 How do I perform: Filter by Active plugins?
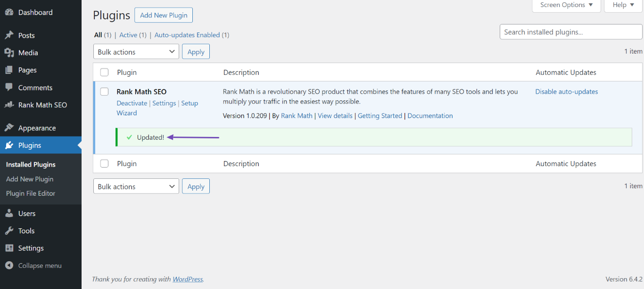[x=128, y=35]
